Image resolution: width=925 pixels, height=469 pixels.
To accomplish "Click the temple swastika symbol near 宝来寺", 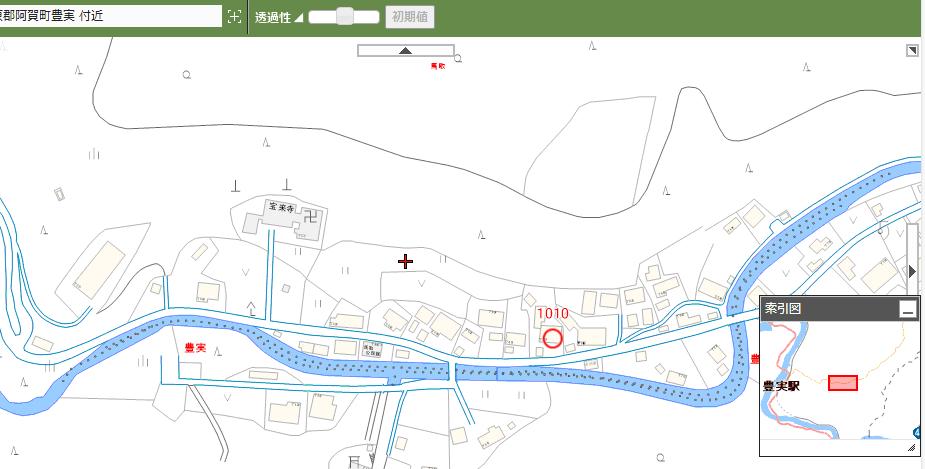I will (x=312, y=213).
